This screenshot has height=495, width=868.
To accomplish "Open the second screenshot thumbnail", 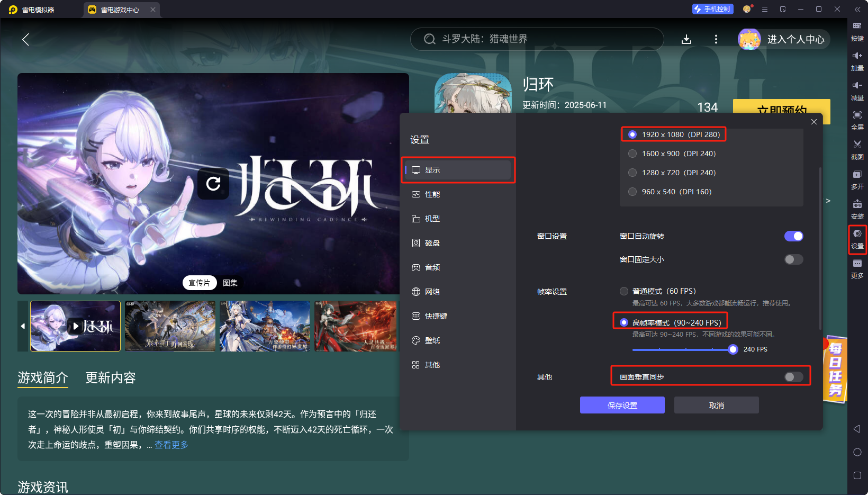I will click(x=170, y=326).
